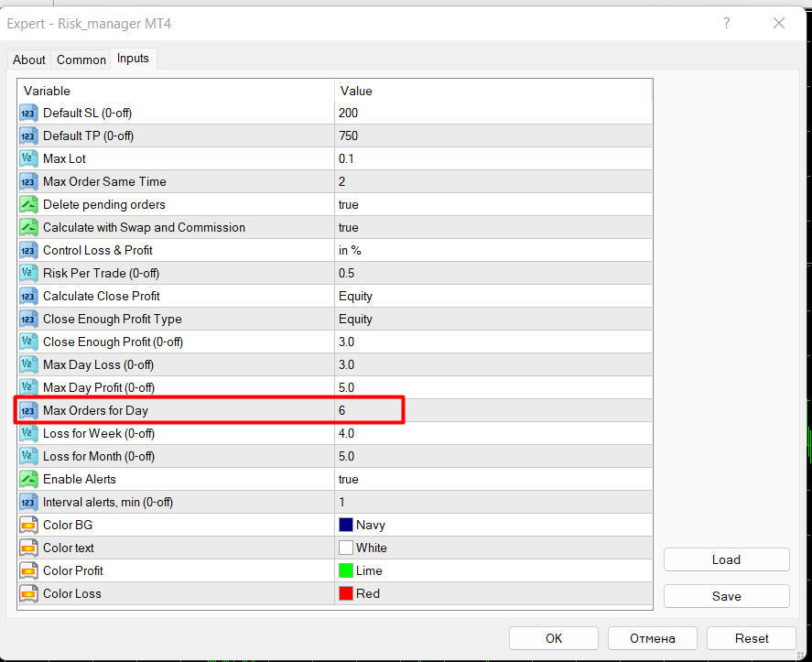Open the Close Enough Profit Type Equity value
The width and height of the screenshot is (812, 662).
pos(493,319)
